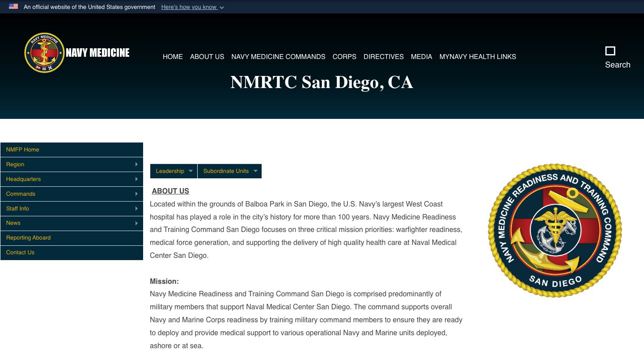This screenshot has width=644, height=362.
Task: Select Contact Us in the sidebar
Action: (x=20, y=252)
